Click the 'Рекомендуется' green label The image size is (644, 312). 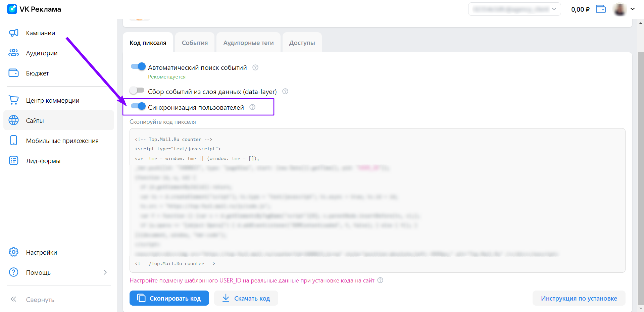[x=167, y=77]
